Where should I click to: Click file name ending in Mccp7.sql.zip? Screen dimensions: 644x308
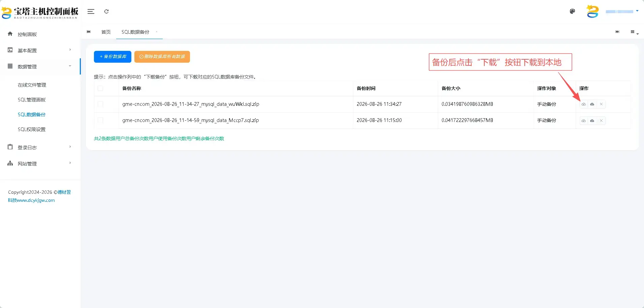pos(191,120)
